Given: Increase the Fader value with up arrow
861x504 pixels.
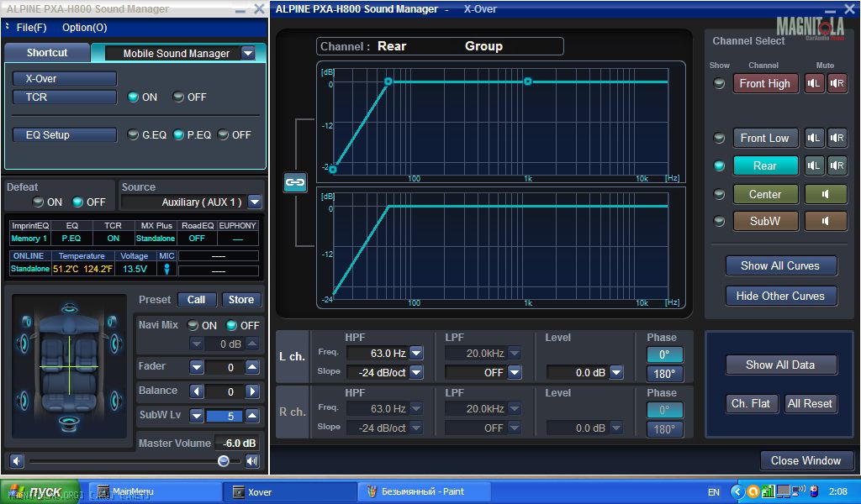Looking at the screenshot, I should tap(252, 367).
